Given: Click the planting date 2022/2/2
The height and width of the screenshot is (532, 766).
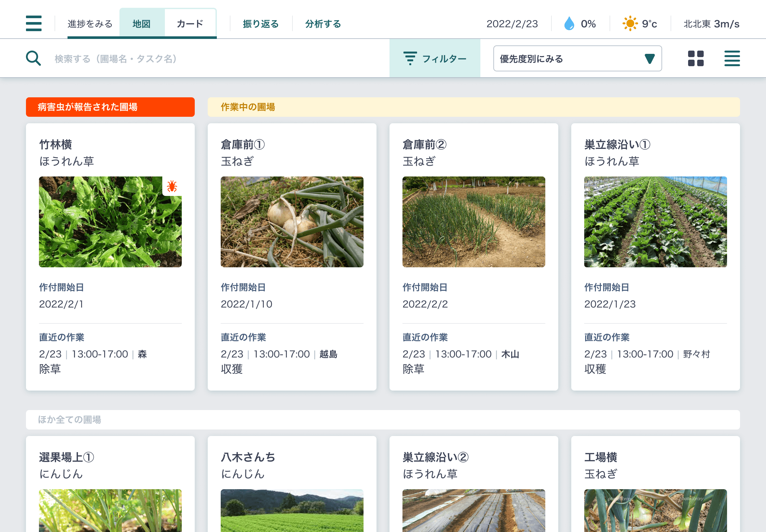Looking at the screenshot, I should pos(425,304).
